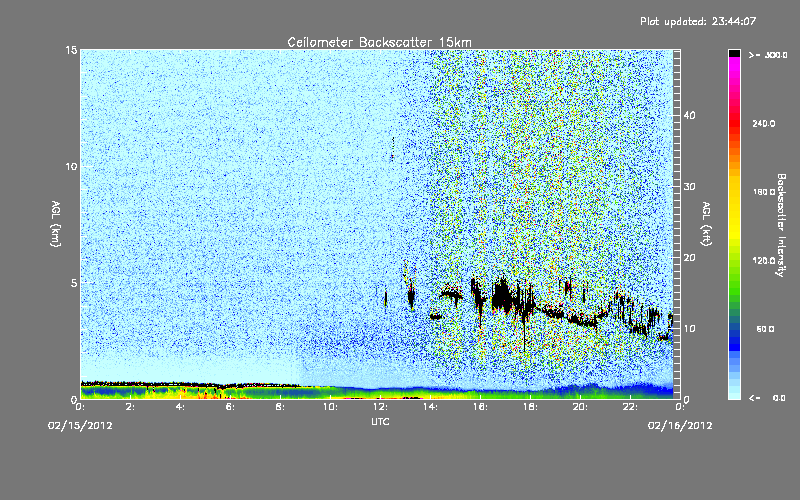Click the end date label '02/16/2012'
Viewport: 800px width, 500px height.
(x=680, y=426)
